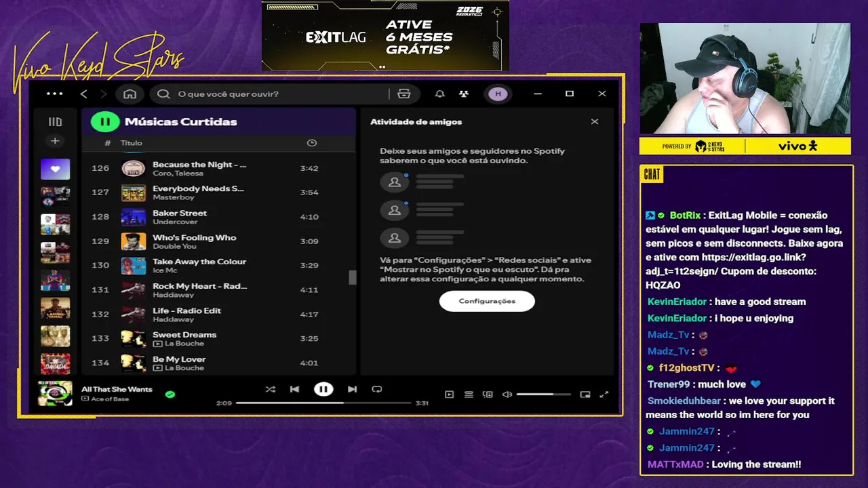Toggle the Now Playing view icon

tap(449, 394)
